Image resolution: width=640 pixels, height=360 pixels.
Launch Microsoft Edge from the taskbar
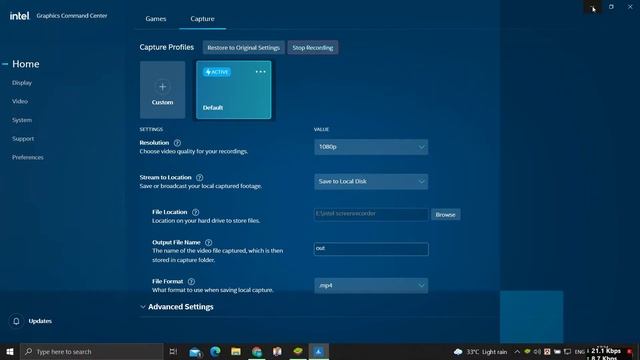click(x=215, y=351)
